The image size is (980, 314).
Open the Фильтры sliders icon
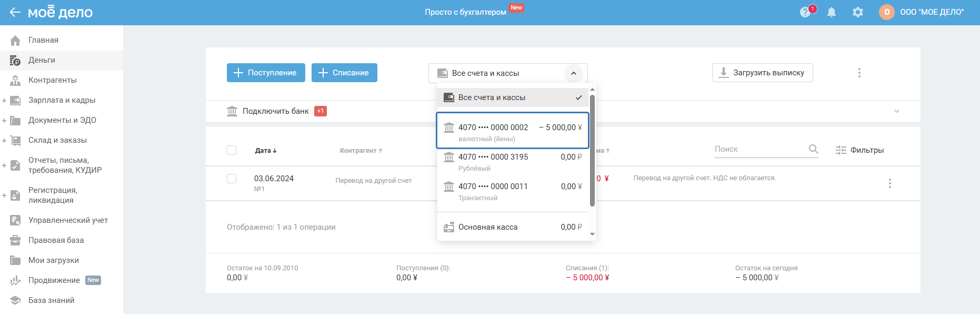pos(841,150)
